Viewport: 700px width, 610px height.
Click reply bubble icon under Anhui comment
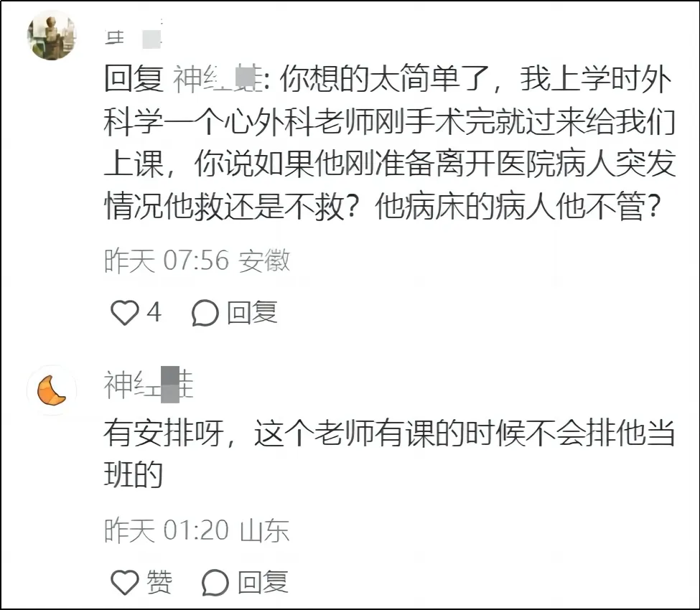[x=205, y=313]
